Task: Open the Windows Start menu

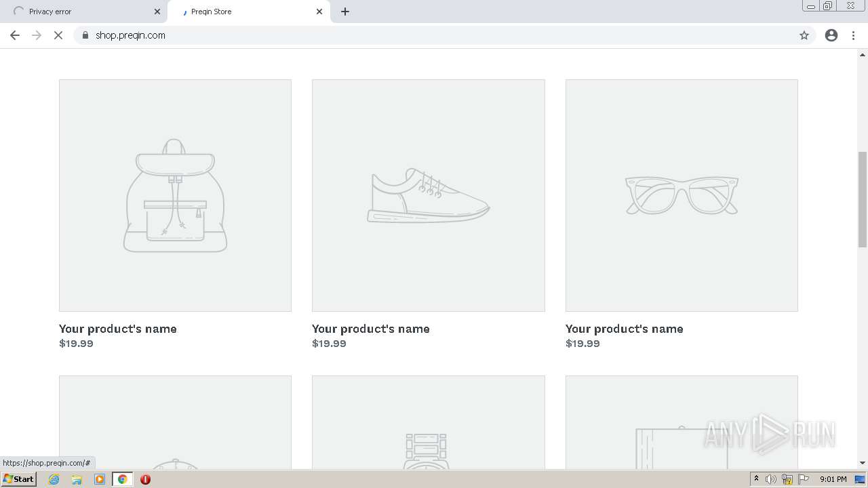Action: (19, 479)
